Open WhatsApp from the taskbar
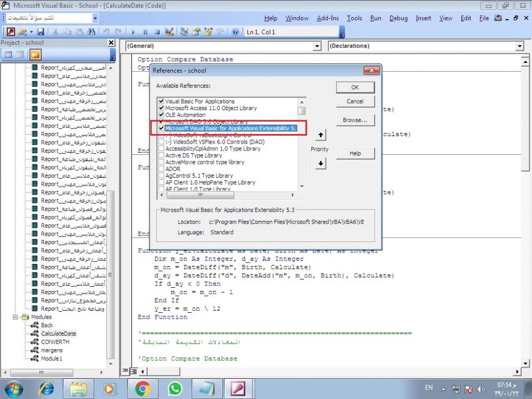The image size is (532, 399). click(x=175, y=388)
